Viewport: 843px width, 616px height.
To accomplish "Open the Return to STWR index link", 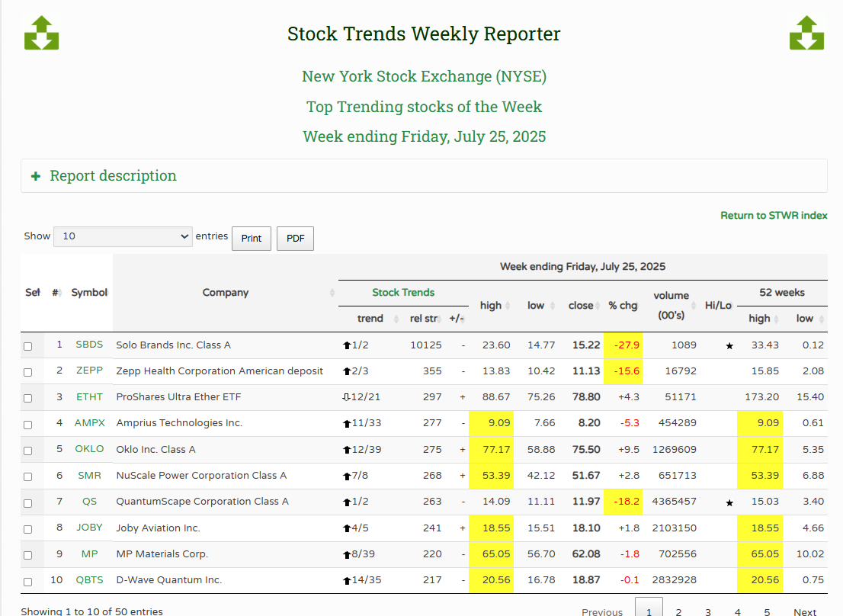I will 774,216.
